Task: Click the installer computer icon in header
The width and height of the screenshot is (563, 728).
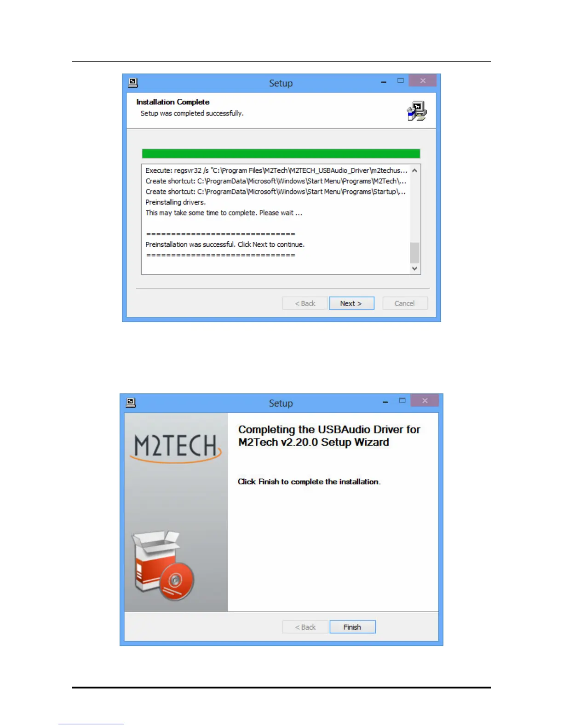Action: pos(417,111)
